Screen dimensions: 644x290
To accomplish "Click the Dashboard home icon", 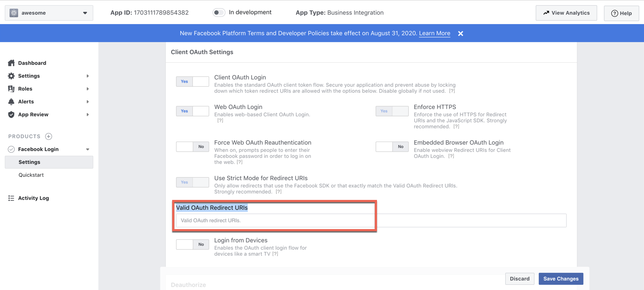I will coord(11,63).
